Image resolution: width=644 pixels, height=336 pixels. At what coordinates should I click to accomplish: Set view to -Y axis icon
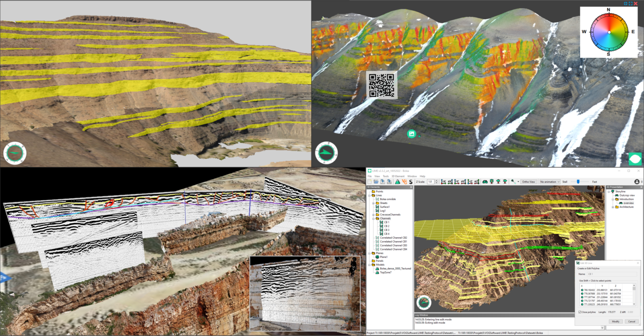[457, 182]
